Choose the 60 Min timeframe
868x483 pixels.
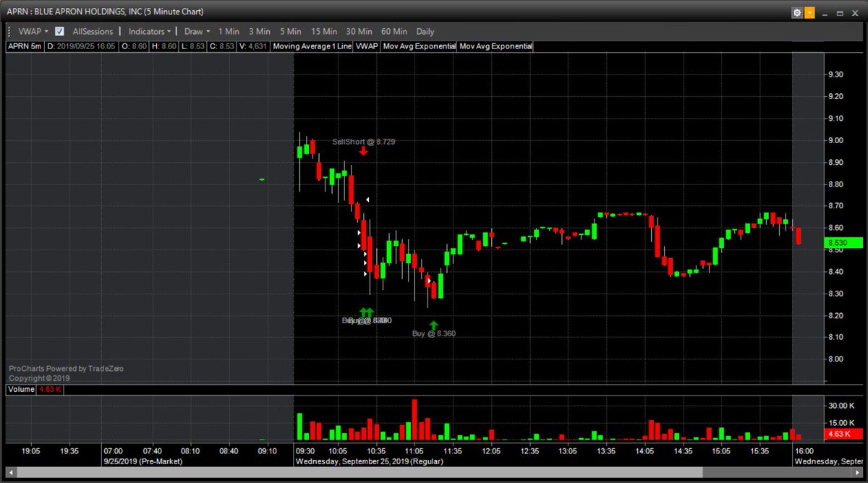pyautogui.click(x=393, y=31)
